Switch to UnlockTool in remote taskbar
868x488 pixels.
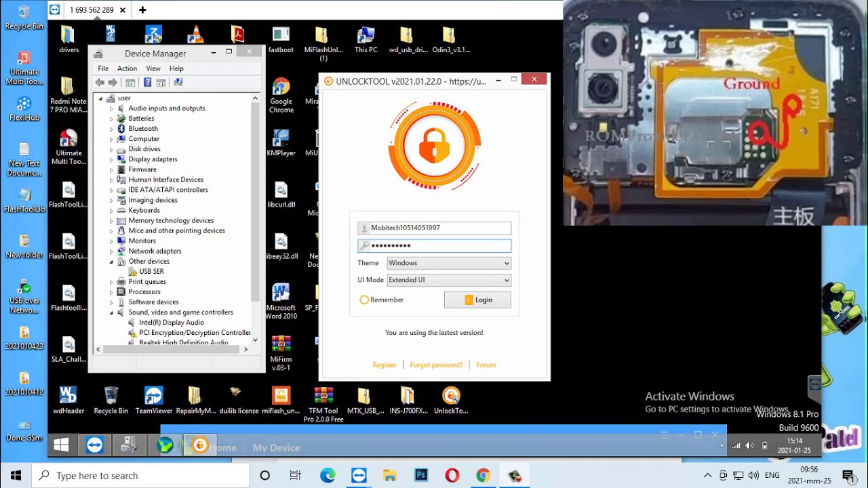[199, 445]
